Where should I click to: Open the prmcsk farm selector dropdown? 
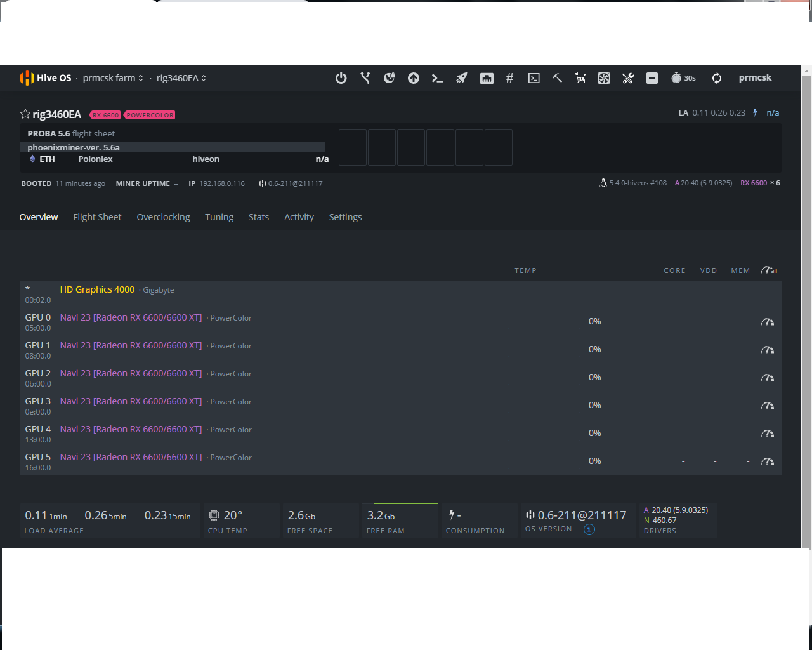tap(113, 78)
